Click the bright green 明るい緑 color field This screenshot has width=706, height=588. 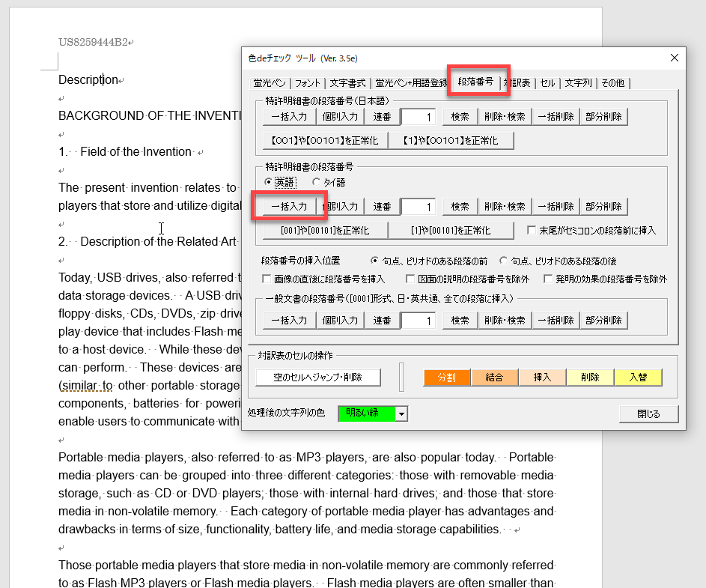point(367,413)
